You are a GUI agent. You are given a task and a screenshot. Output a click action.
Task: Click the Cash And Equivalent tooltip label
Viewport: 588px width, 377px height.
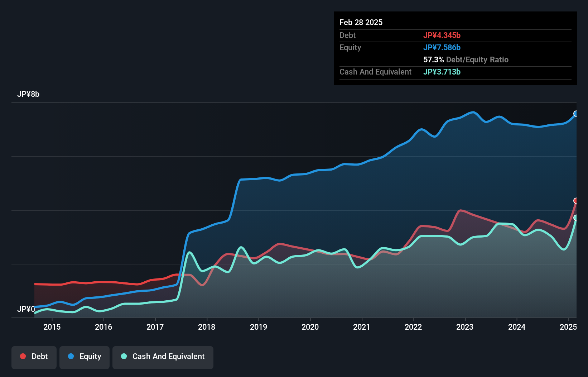(x=375, y=72)
